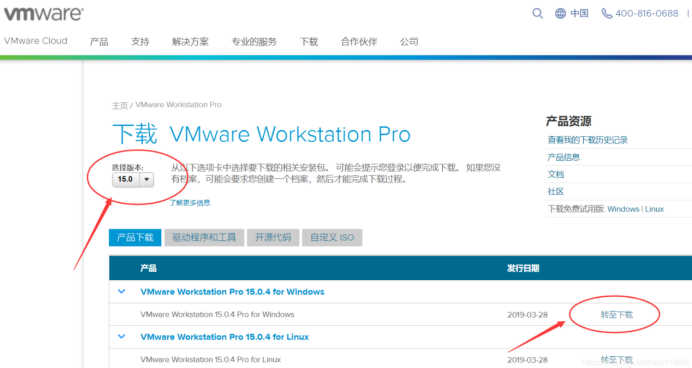Open the 合作伙伴 navigation menu
Image resolution: width=692 pixels, height=368 pixels.
tap(359, 41)
